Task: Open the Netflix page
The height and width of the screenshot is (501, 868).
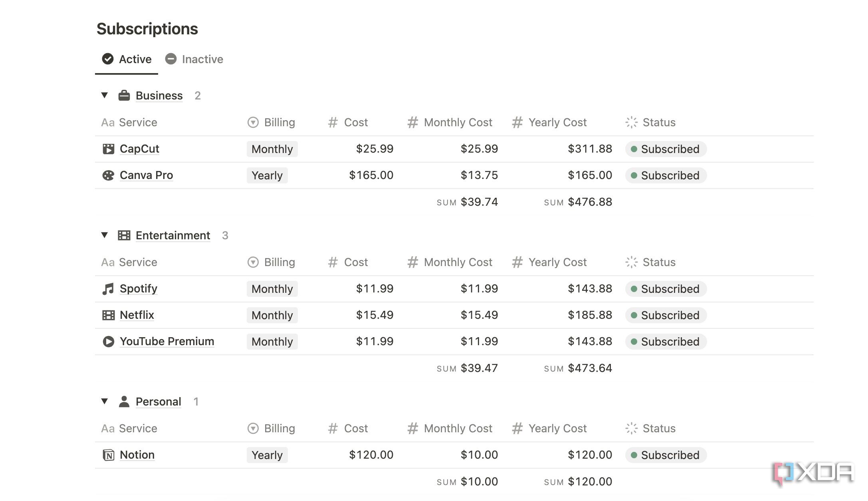Action: (137, 315)
